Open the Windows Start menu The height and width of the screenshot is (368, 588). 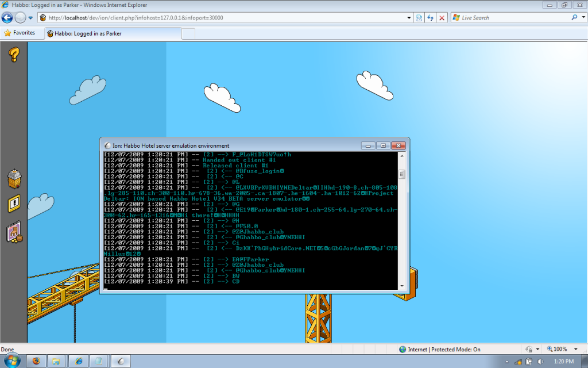[x=11, y=361]
